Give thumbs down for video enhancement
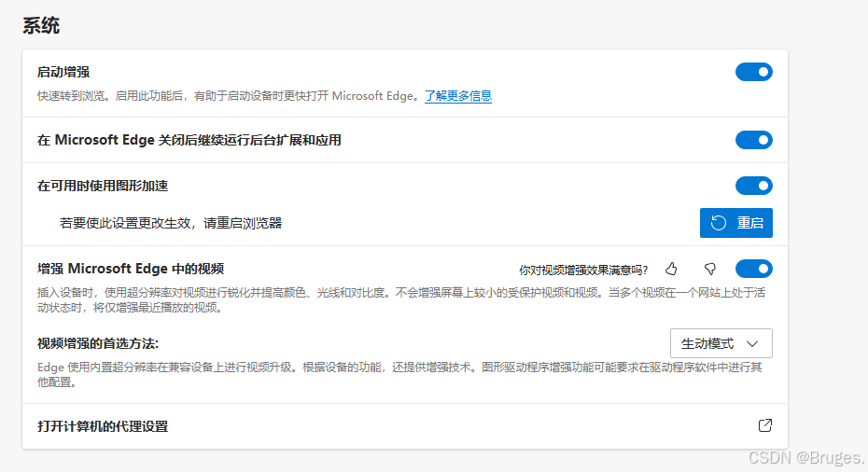This screenshot has width=868, height=472. tap(709, 269)
